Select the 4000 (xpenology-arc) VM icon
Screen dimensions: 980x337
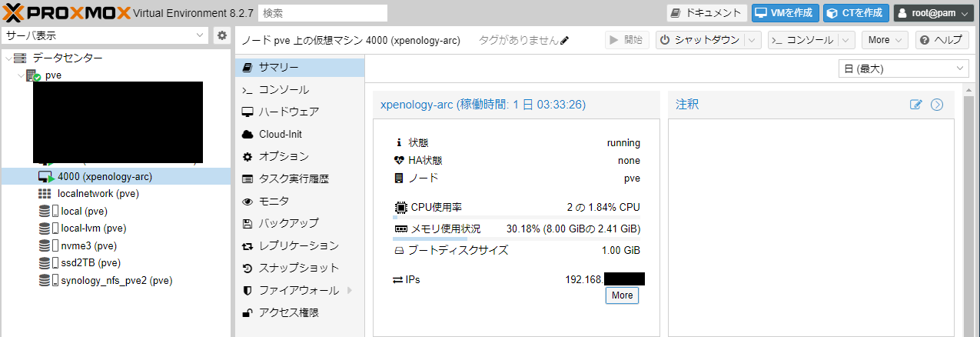[45, 176]
